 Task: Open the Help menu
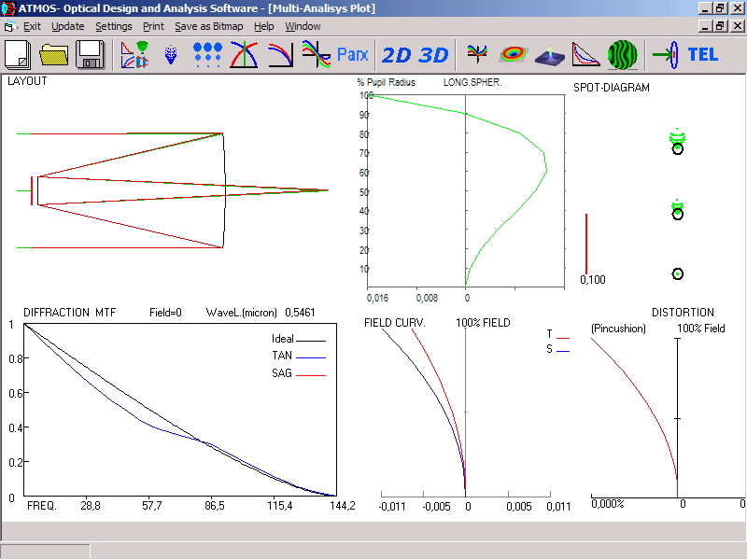point(264,26)
